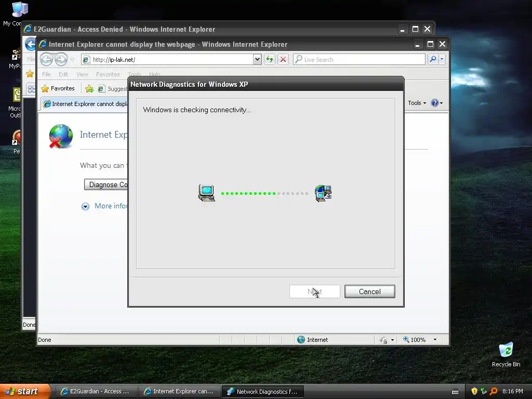Click the Quick Tabs icon in E2Guardian window
532x399 pixels.
click(31, 89)
